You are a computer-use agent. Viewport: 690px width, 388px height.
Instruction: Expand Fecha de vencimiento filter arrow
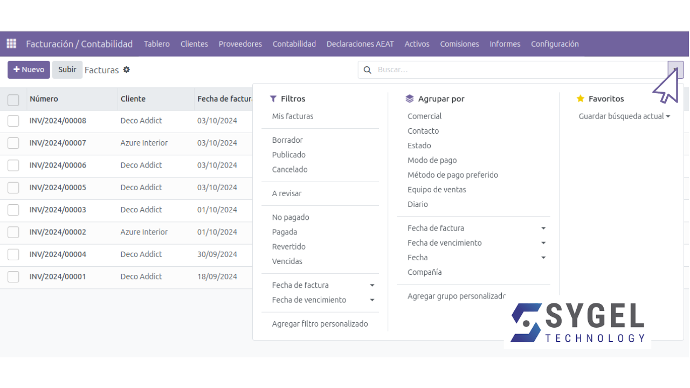(x=372, y=300)
